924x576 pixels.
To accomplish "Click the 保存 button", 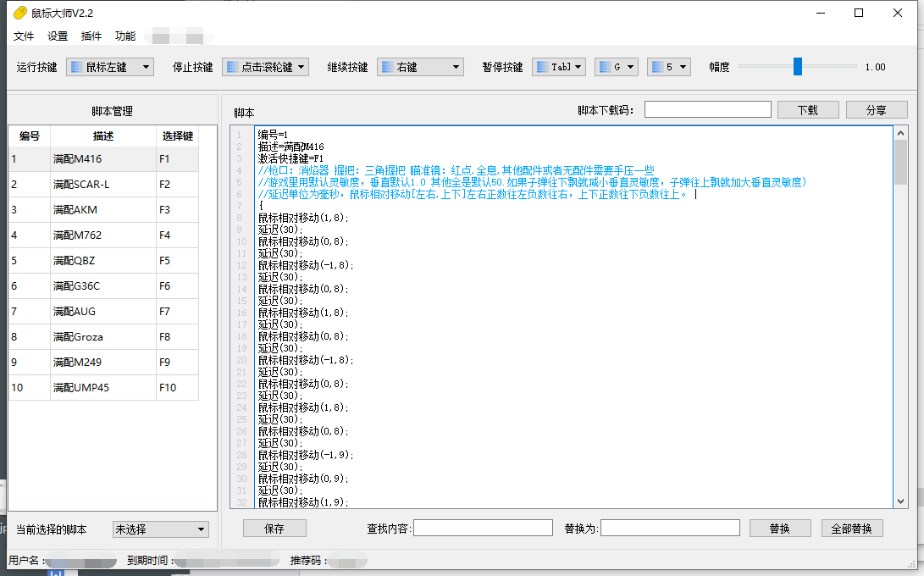I will [274, 529].
